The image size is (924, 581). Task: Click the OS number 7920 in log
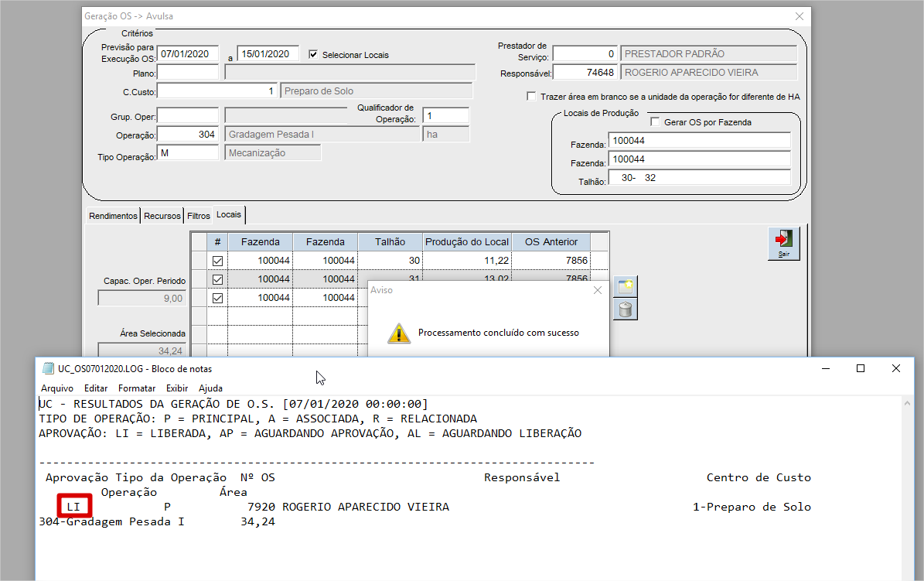pyautogui.click(x=261, y=507)
